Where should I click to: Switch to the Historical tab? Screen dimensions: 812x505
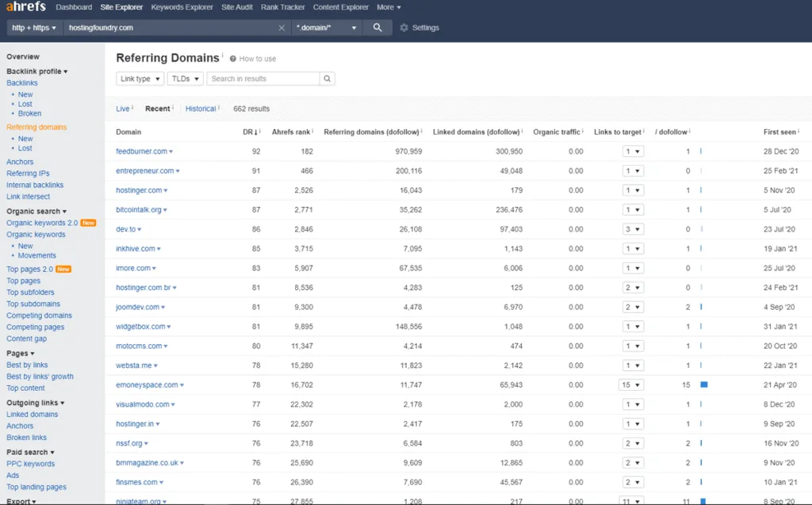pyautogui.click(x=201, y=109)
